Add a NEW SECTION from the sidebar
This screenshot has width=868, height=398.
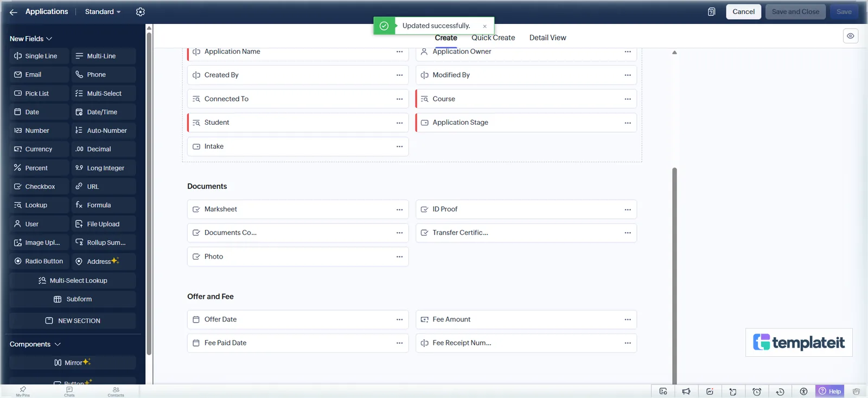[73, 321]
